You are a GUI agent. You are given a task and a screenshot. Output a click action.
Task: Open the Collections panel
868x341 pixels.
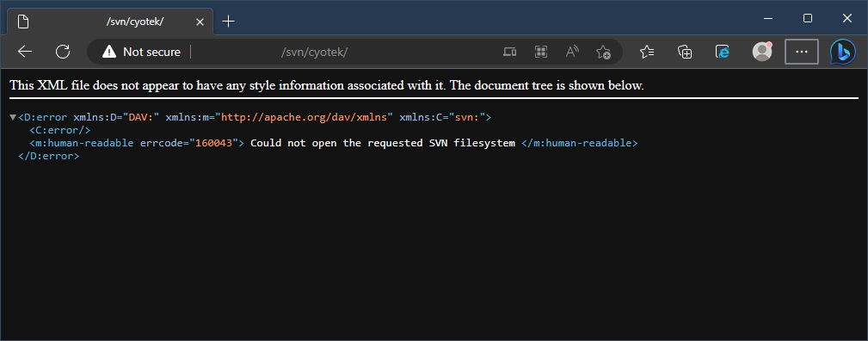[686, 53]
